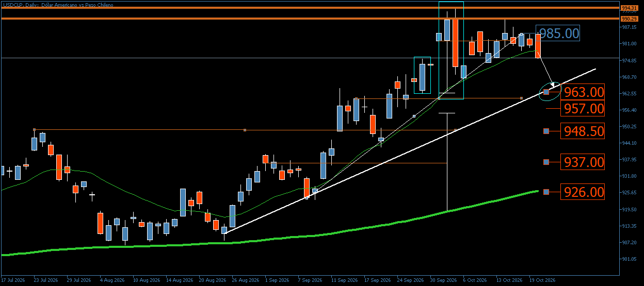Screen dimensions: 644x286
Task: Click the 23 Jul 2026 date label
Action: [46, 281]
